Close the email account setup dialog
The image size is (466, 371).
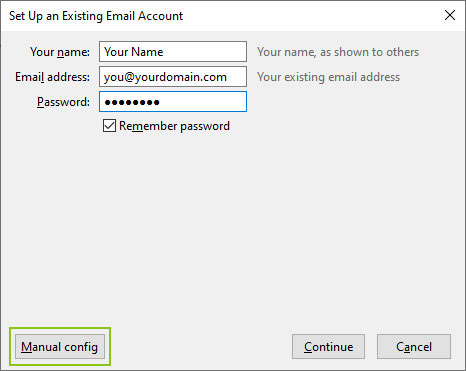[450, 15]
